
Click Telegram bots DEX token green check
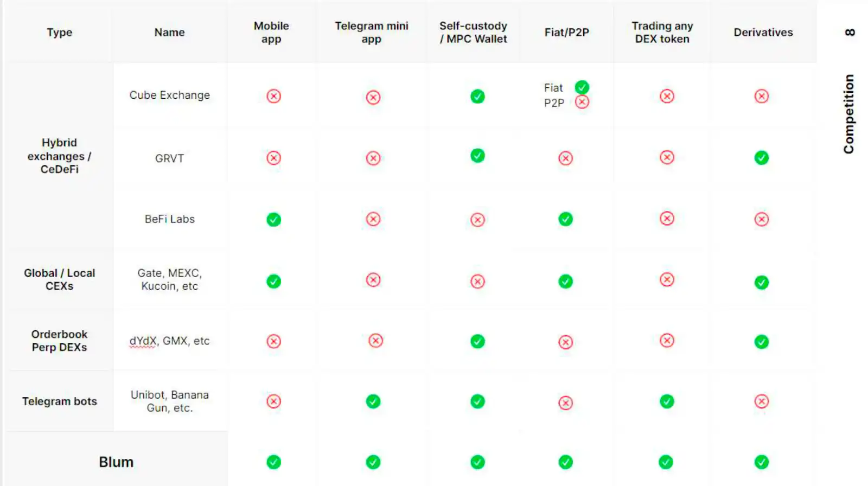pos(667,401)
